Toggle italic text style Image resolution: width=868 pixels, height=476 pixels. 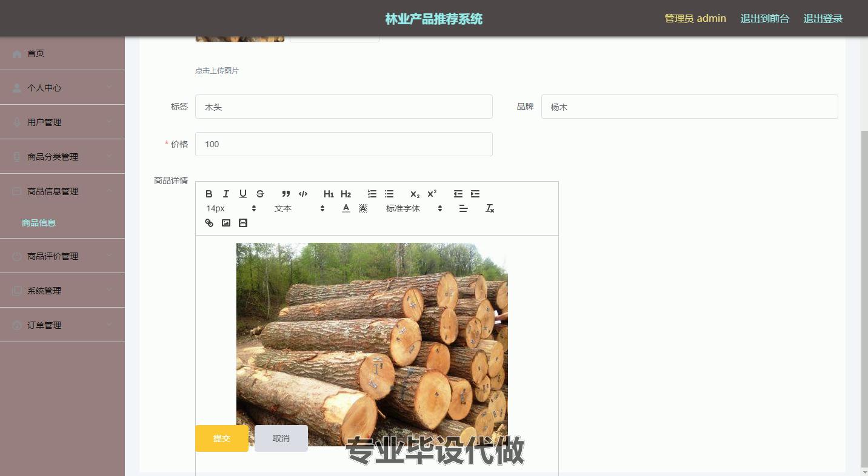click(x=226, y=194)
